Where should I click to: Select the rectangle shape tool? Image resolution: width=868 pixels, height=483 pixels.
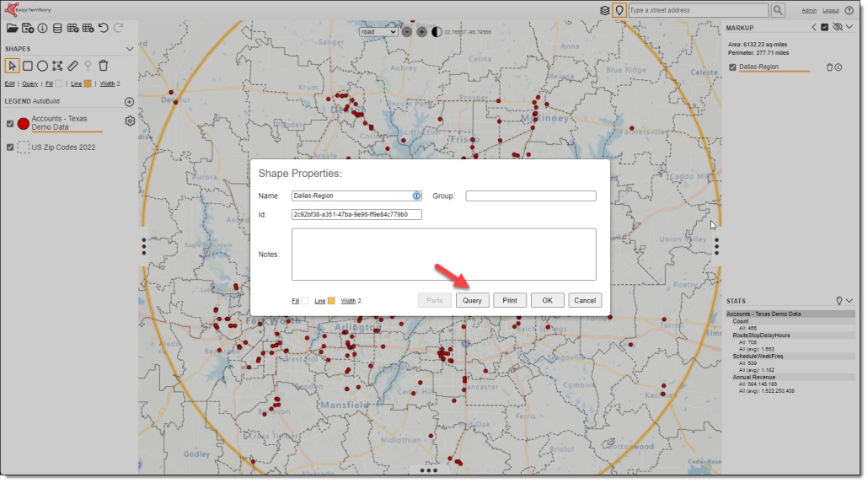[x=27, y=66]
